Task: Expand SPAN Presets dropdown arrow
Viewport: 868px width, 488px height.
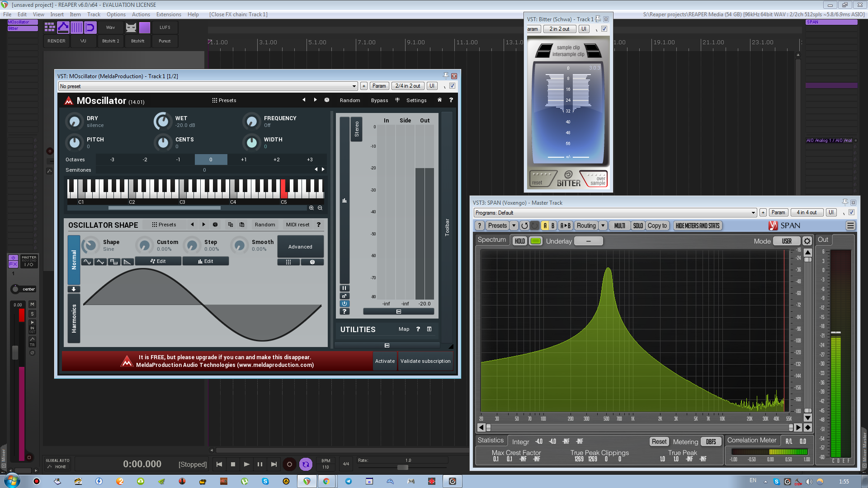Action: coord(514,225)
